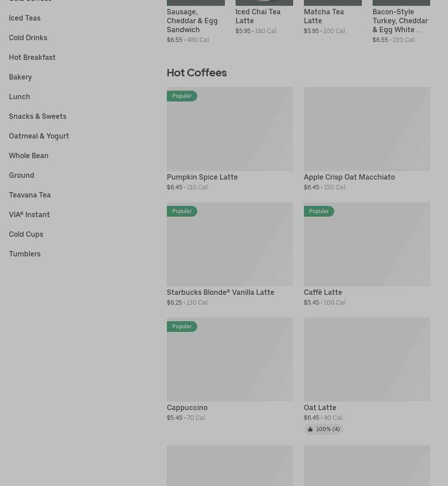Select Cold Drinks in the sidebar
The height and width of the screenshot is (486, 448).
coord(28,38)
